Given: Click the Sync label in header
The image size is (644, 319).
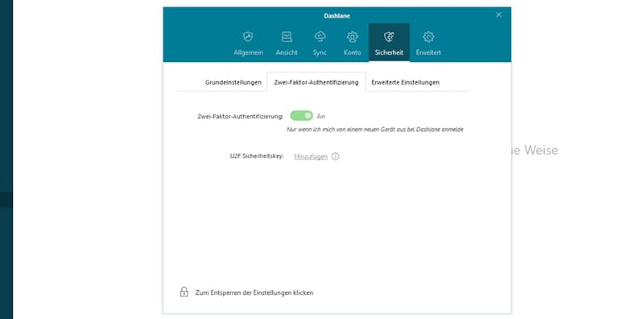Looking at the screenshot, I should click(x=320, y=52).
